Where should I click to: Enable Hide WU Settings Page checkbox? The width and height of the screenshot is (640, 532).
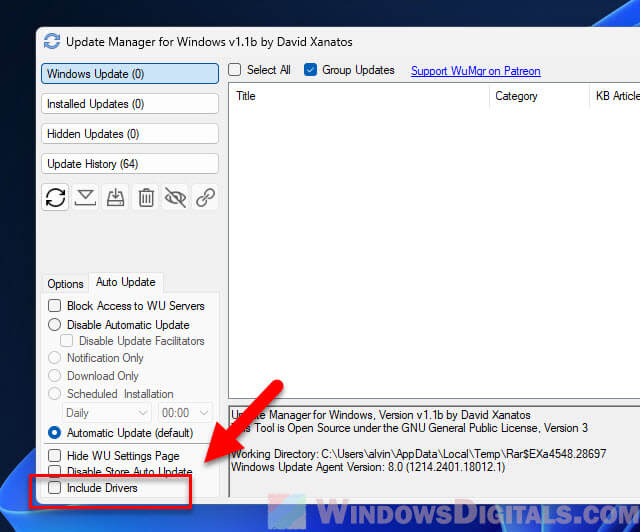pos(55,456)
